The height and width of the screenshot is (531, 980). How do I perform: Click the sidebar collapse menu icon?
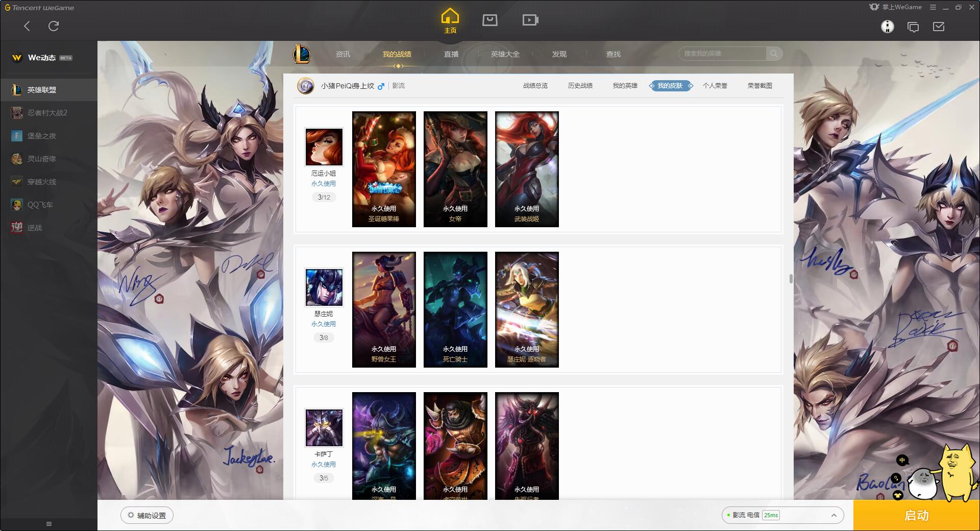click(49, 524)
